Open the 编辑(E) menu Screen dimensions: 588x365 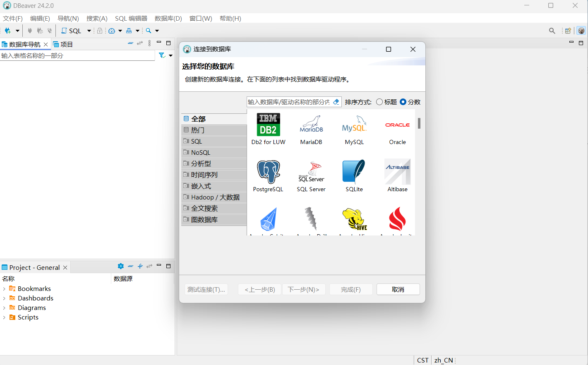tap(40, 19)
